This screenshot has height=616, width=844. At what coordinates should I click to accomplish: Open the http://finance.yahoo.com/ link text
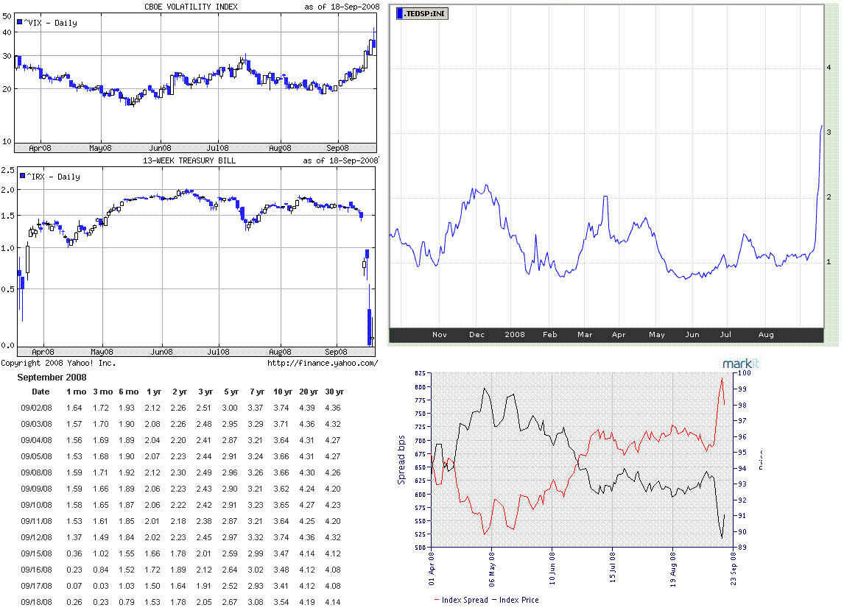point(323,363)
